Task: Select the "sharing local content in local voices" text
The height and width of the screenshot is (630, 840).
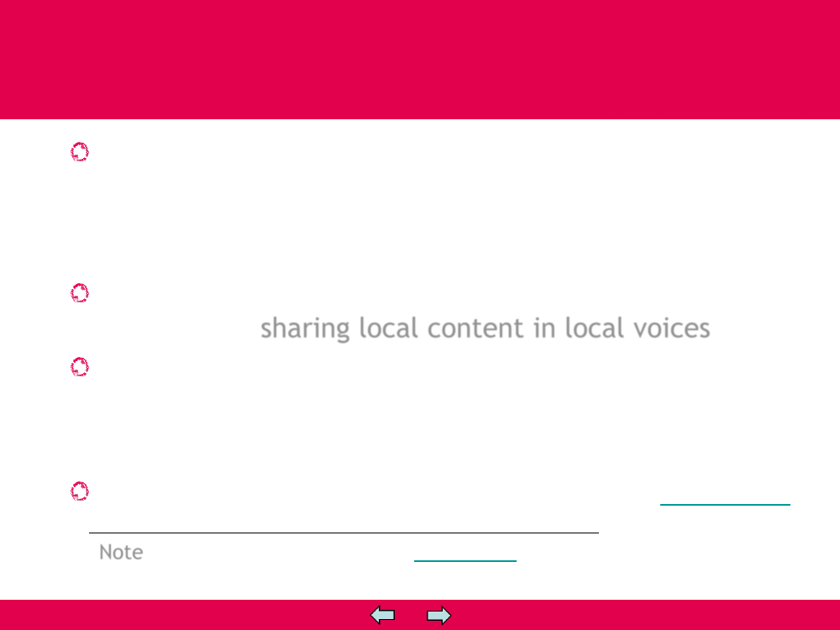Action: pyautogui.click(x=485, y=328)
